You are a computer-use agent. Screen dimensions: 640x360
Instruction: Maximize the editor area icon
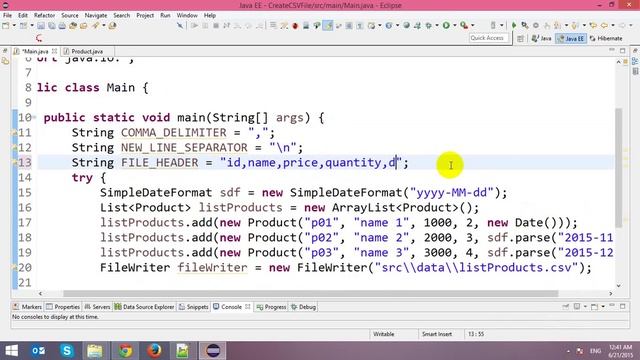[622, 51]
